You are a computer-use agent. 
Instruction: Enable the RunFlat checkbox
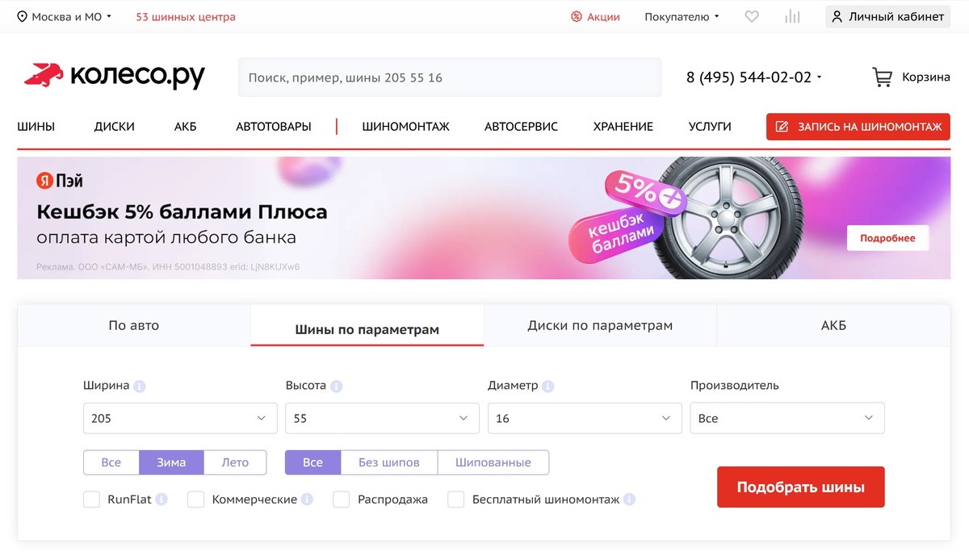tap(91, 499)
